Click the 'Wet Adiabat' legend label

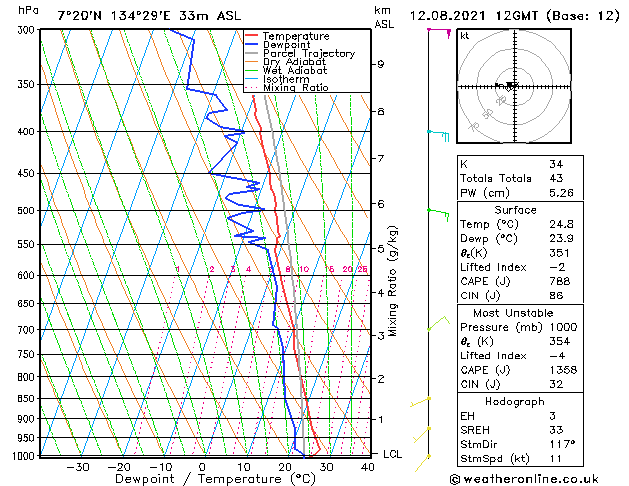pos(295,71)
